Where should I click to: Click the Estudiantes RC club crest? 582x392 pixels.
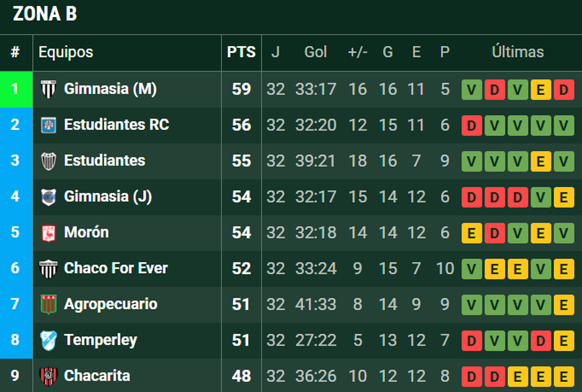pos(48,125)
